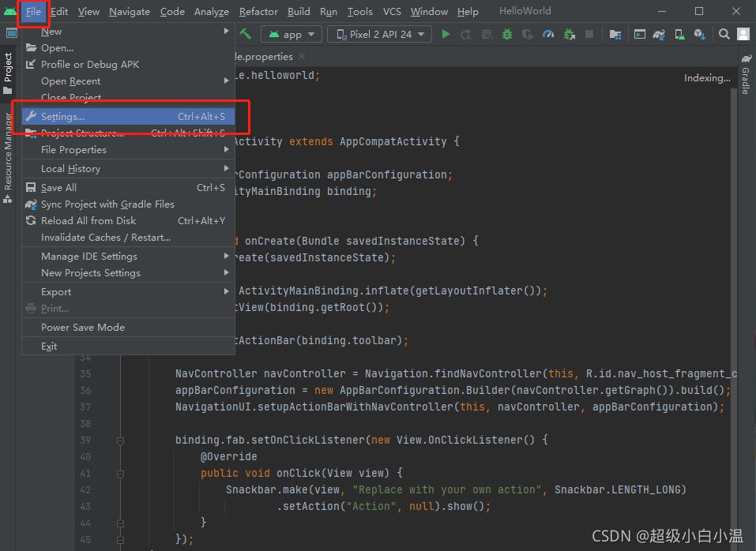Click the fold end marker at line 44

[121, 523]
